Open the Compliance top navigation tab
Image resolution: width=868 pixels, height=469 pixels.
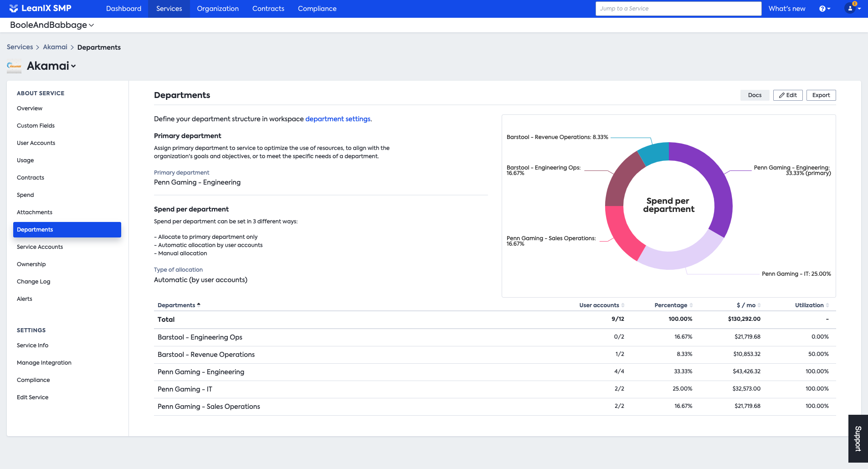317,9
